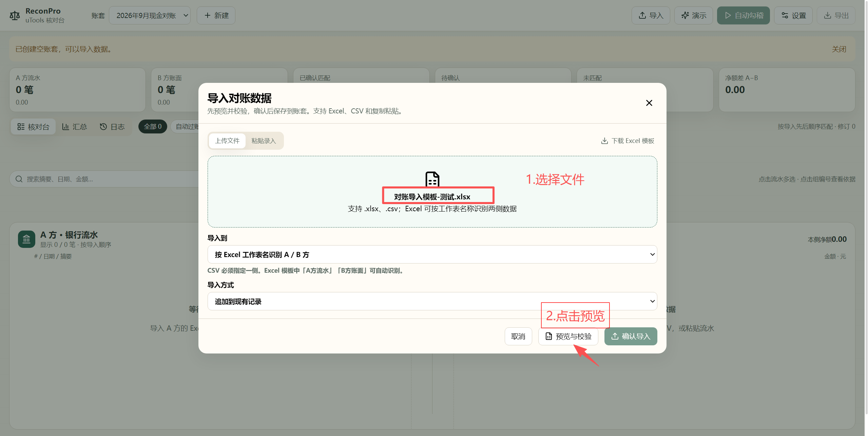Select the 全部 0 filter chip

pos(153,126)
